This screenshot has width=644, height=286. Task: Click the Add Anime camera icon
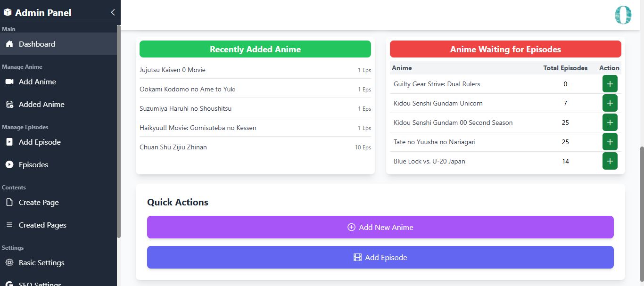pyautogui.click(x=9, y=82)
